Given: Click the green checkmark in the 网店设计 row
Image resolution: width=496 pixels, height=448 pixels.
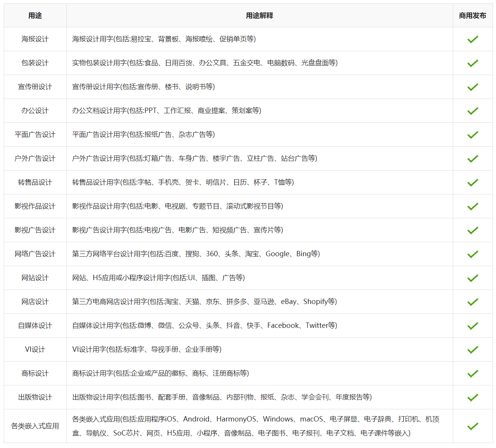Looking at the screenshot, I should coord(472,302).
